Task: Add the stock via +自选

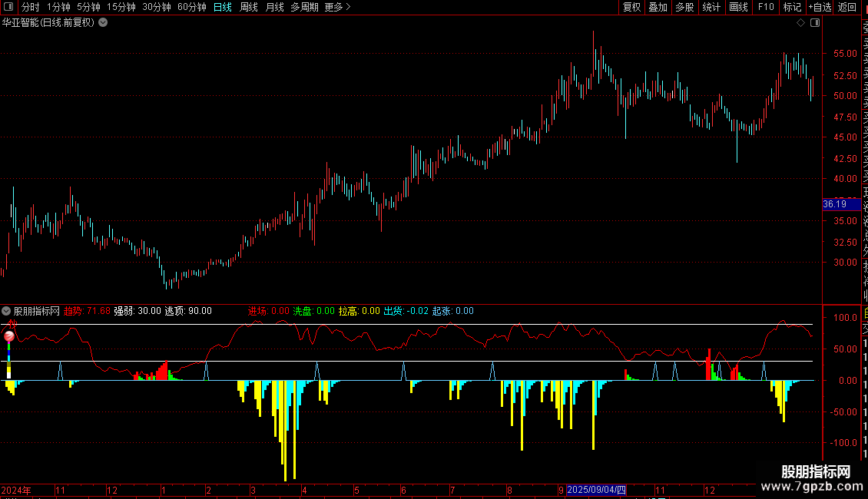Action: pyautogui.click(x=820, y=7)
